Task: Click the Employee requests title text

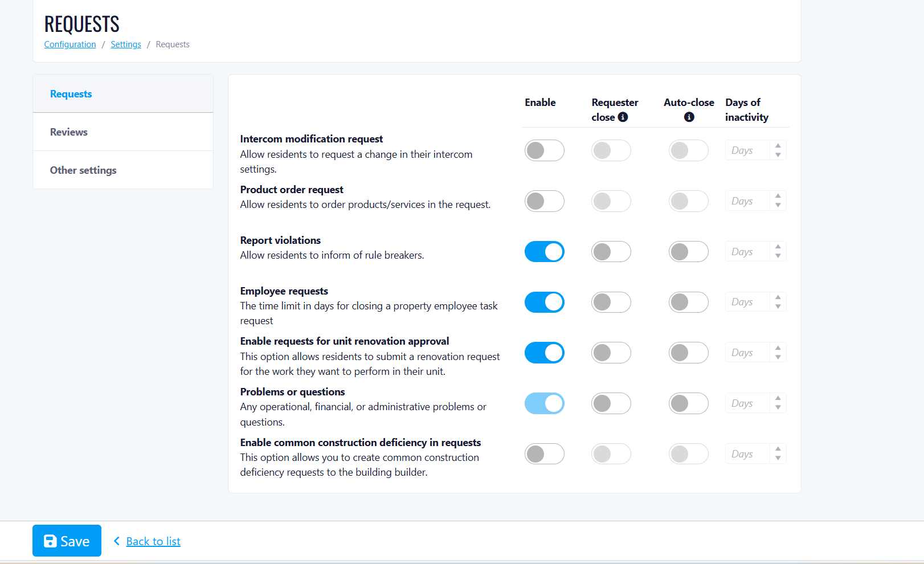Action: pyautogui.click(x=284, y=291)
